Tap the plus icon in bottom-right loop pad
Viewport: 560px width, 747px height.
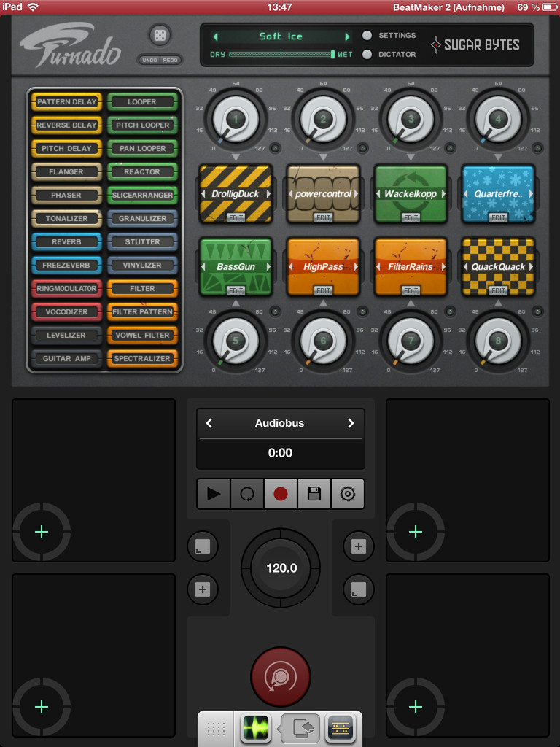tap(416, 706)
